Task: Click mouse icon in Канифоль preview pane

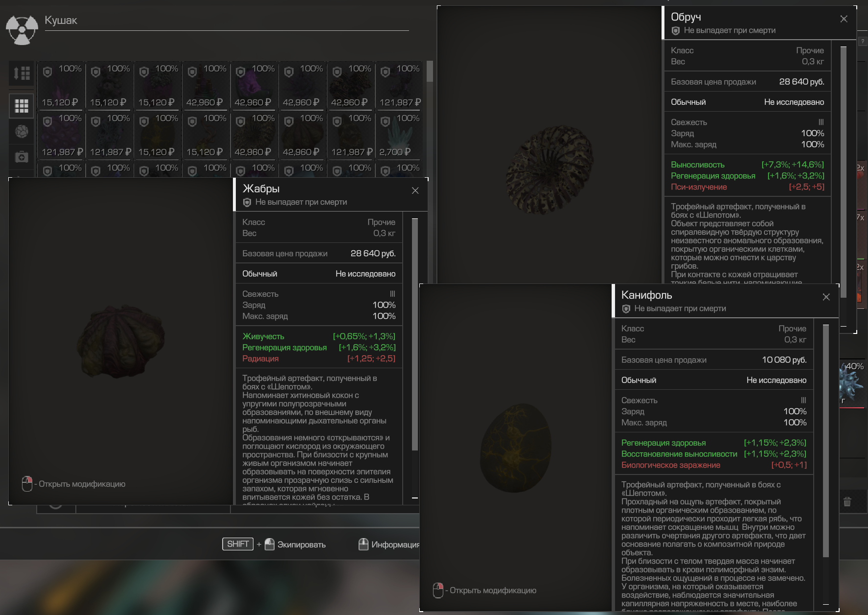Action: point(438,591)
